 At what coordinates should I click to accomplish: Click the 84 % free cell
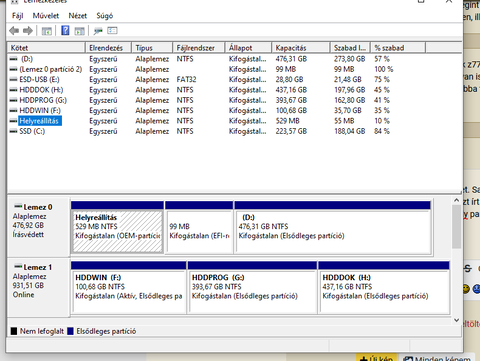pyautogui.click(x=382, y=131)
